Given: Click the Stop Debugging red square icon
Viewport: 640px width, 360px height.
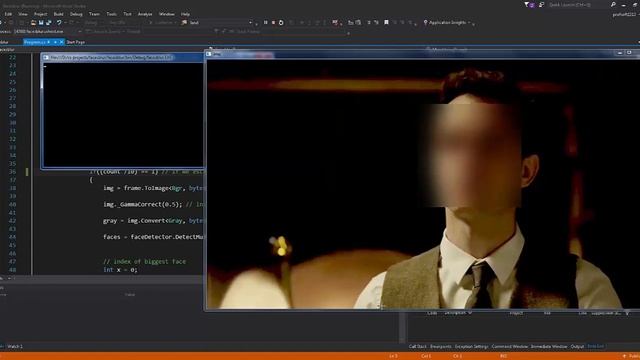Looking at the screenshot, I should tap(273, 22).
